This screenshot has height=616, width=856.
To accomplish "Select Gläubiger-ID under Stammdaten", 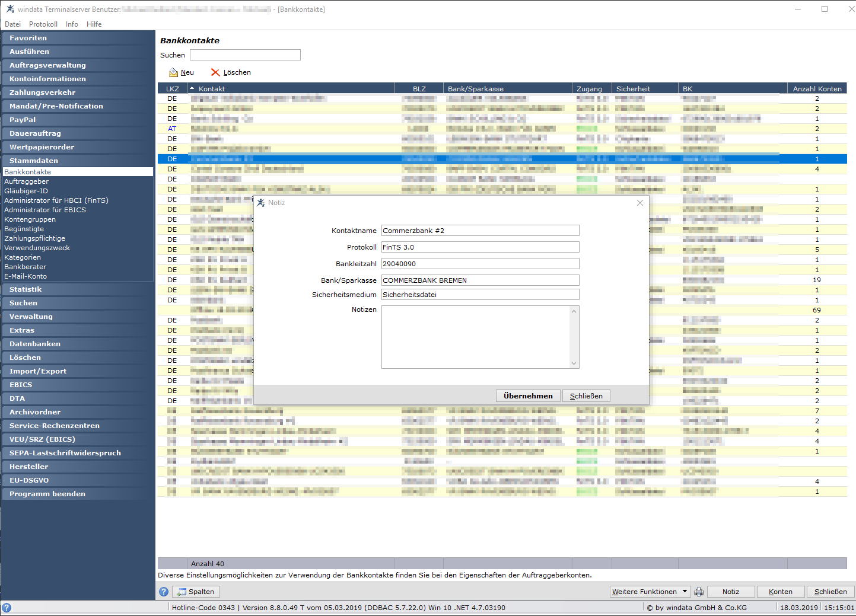I will pos(26,191).
